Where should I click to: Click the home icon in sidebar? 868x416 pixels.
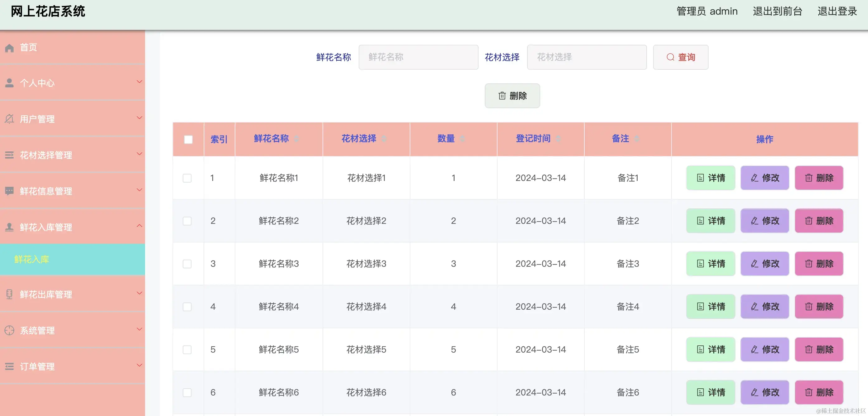[9, 48]
